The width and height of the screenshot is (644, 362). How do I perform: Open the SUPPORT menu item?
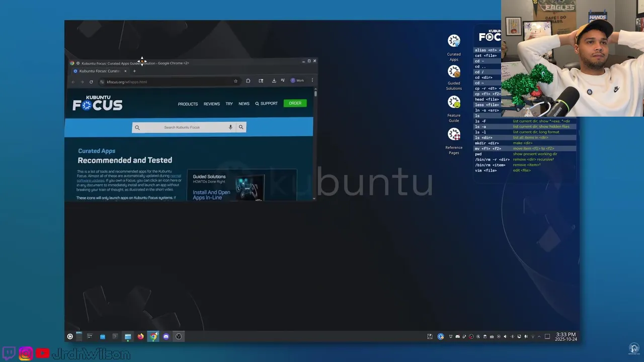pyautogui.click(x=267, y=104)
